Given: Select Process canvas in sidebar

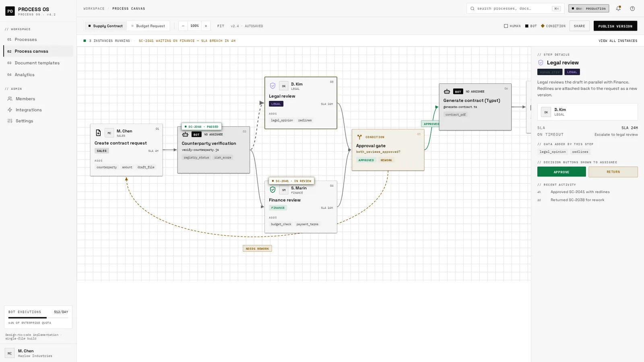Looking at the screenshot, I should coord(38,51).
